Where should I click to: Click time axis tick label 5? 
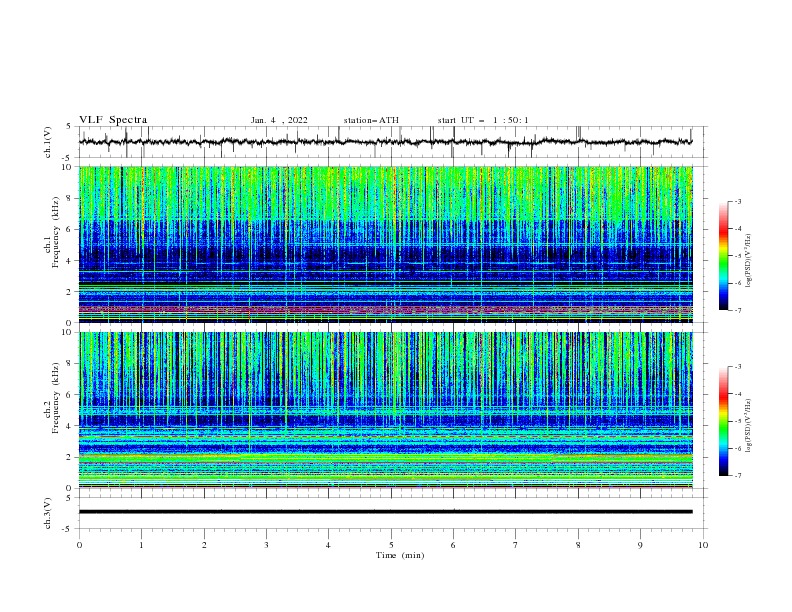[391, 545]
